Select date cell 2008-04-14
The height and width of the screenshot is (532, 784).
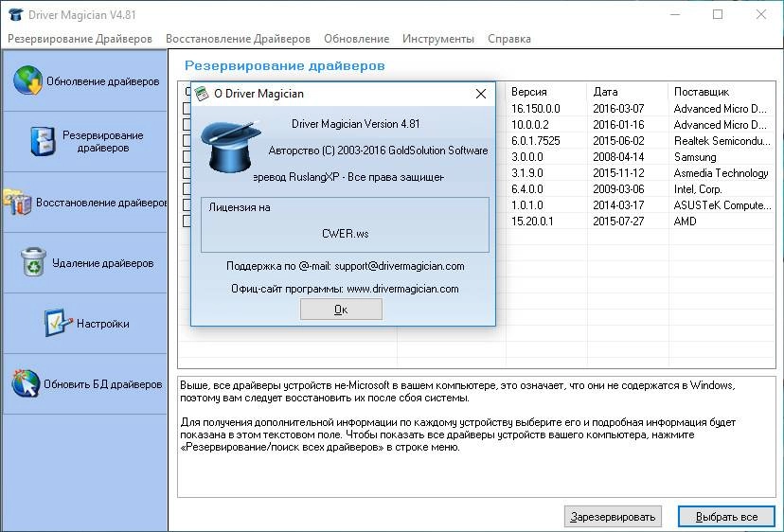click(618, 156)
